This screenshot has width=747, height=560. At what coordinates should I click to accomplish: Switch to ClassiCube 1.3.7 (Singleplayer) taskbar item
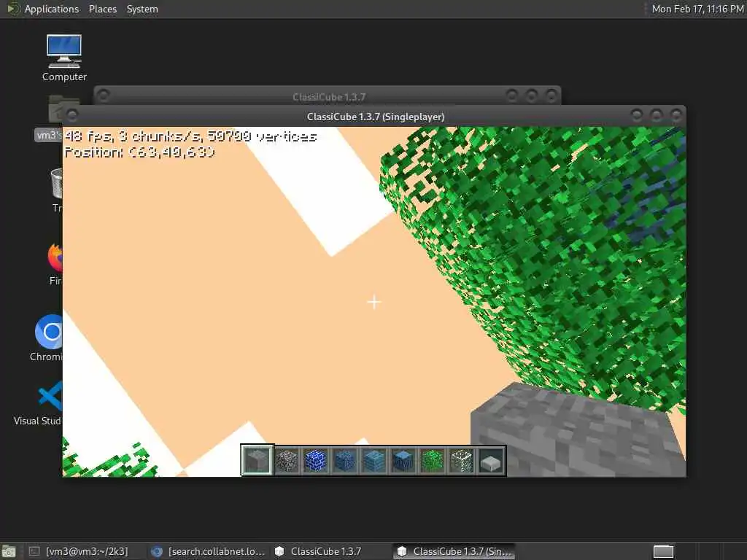click(454, 551)
